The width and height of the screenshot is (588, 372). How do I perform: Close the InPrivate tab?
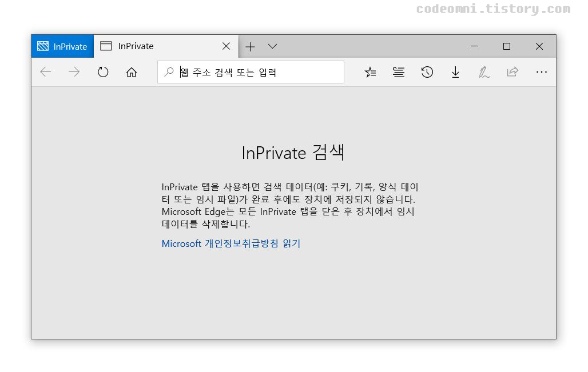pos(226,46)
